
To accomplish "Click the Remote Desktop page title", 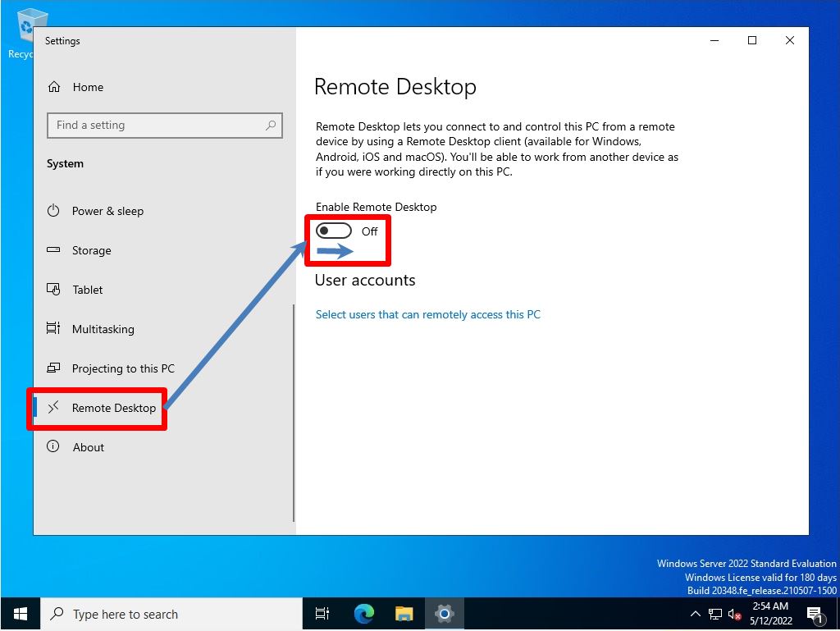I will point(395,87).
